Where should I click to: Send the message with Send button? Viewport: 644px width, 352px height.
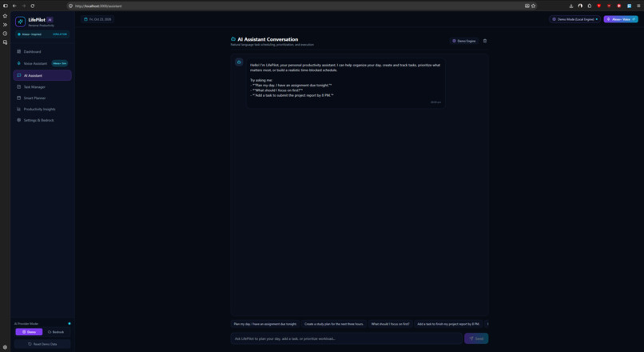point(476,338)
